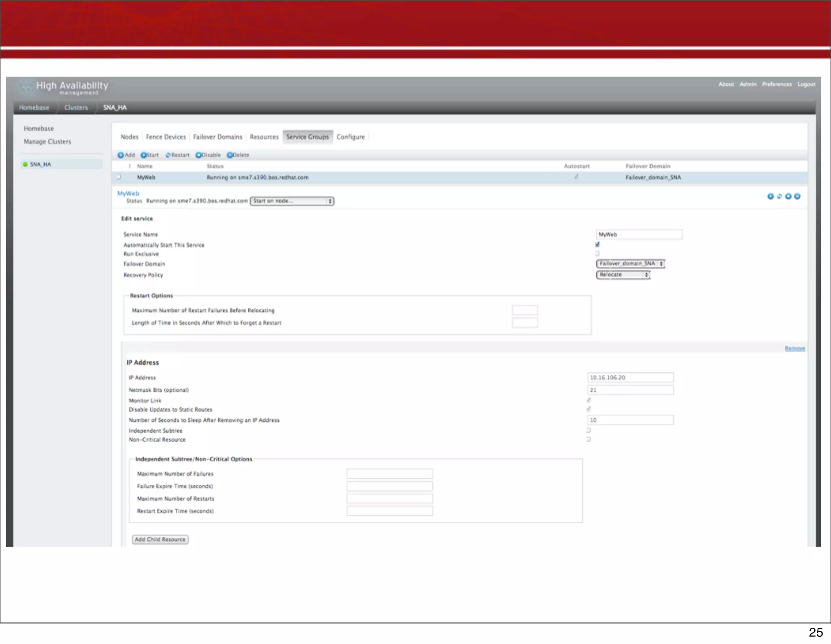Enable the Run Exclusive checkbox
Screen dimensions: 831x644
[597, 253]
